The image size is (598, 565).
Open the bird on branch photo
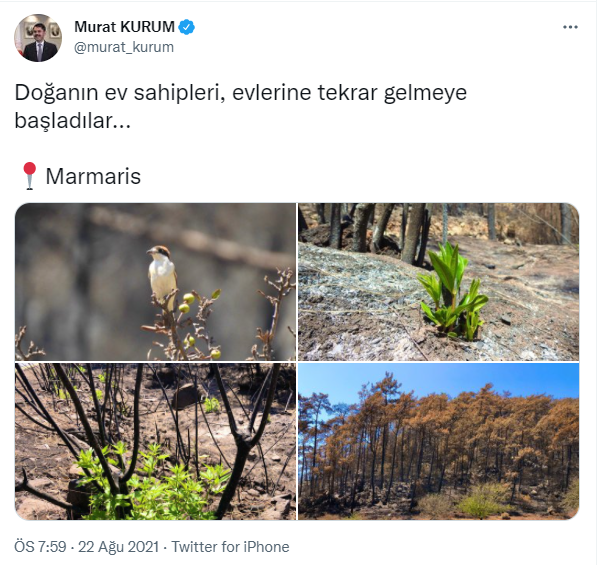pos(156,282)
